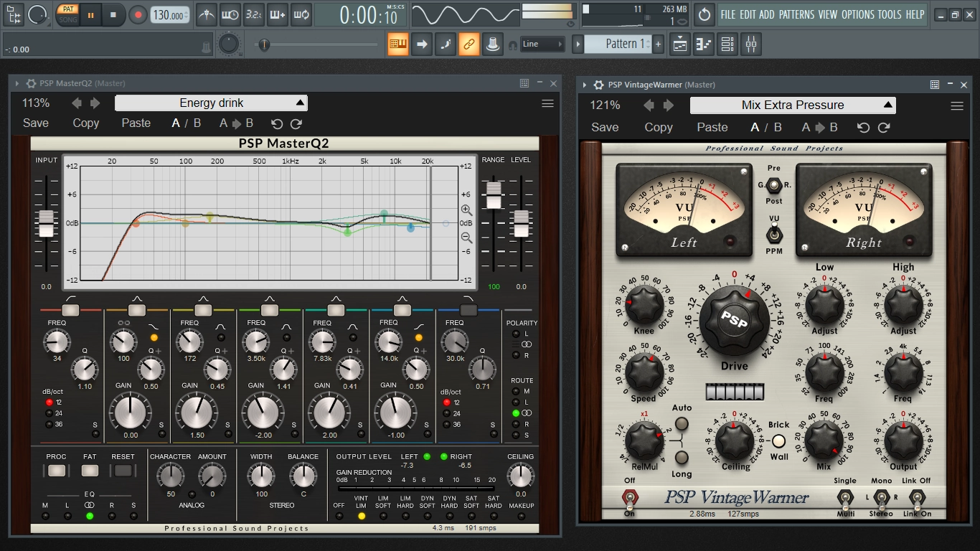The height and width of the screenshot is (551, 980).
Task: Toggle the 30.0k low-pass band enable button
Action: (x=468, y=310)
